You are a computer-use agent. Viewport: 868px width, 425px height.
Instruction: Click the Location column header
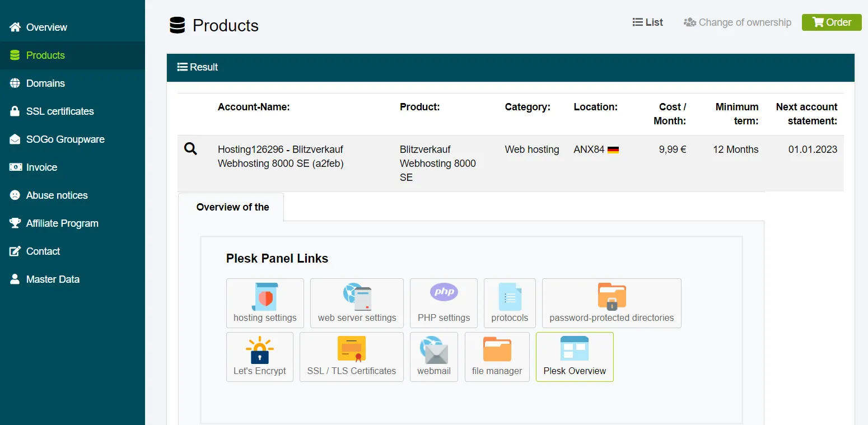(x=595, y=107)
